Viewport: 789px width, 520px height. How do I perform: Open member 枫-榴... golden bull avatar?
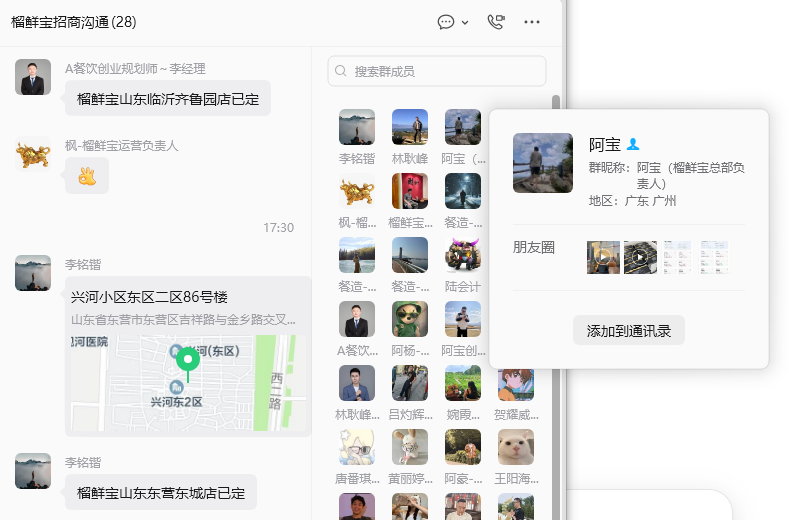pos(357,191)
